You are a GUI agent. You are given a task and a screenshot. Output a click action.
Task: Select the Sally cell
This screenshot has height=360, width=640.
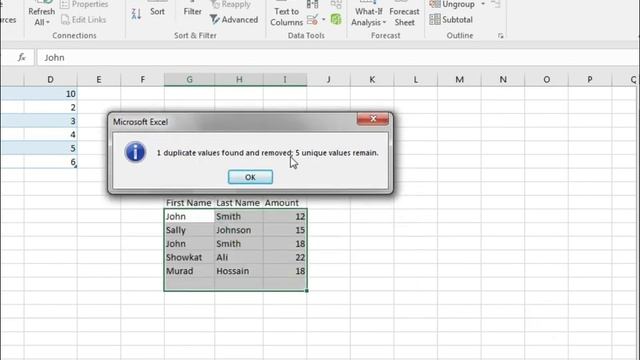(189, 230)
